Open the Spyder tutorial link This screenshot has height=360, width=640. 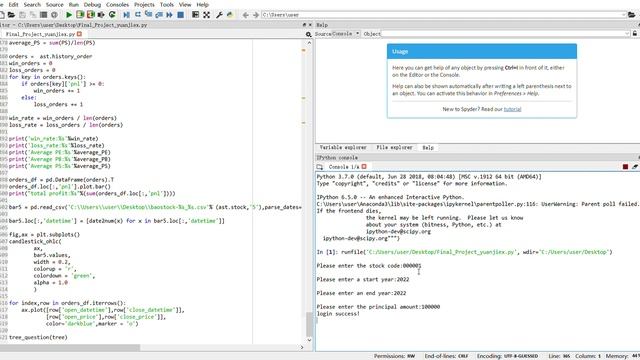point(512,109)
